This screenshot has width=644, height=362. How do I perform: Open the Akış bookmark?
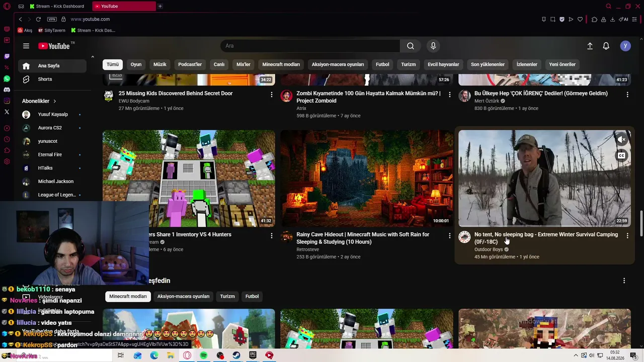(25, 30)
